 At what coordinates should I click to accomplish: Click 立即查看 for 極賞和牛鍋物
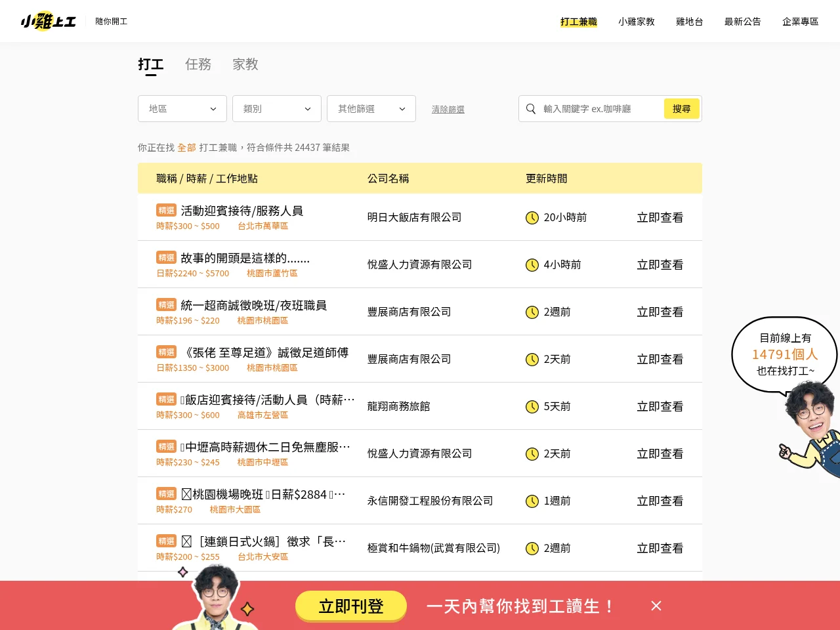click(x=660, y=548)
